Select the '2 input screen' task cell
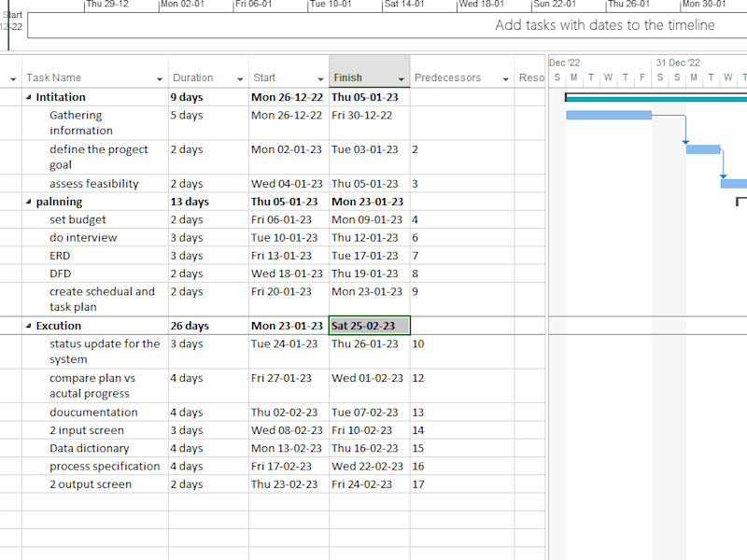 pyautogui.click(x=95, y=430)
